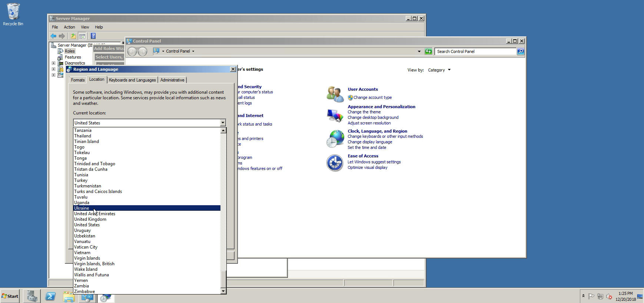Click in the Search Control Panel field
This screenshot has height=303, width=644.
[476, 51]
